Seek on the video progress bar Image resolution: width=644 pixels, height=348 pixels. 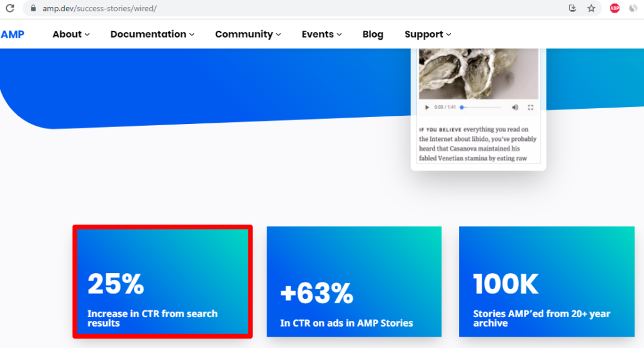(x=481, y=107)
